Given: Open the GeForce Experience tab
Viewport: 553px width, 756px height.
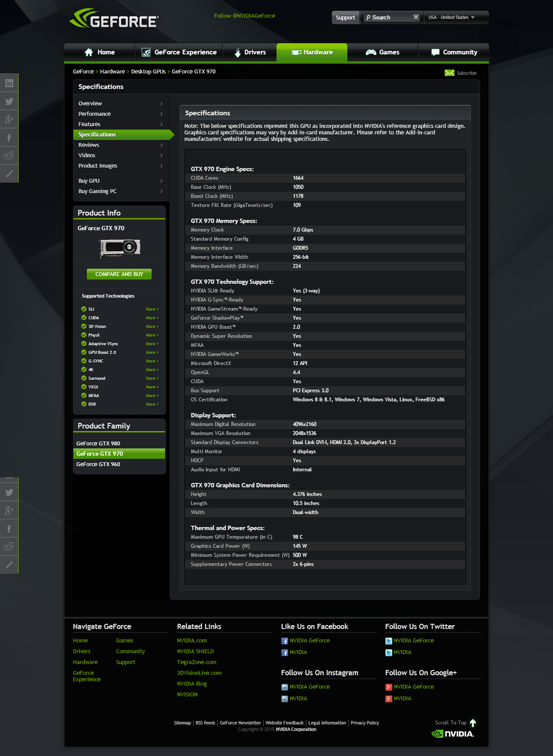Looking at the screenshot, I should click(x=178, y=52).
